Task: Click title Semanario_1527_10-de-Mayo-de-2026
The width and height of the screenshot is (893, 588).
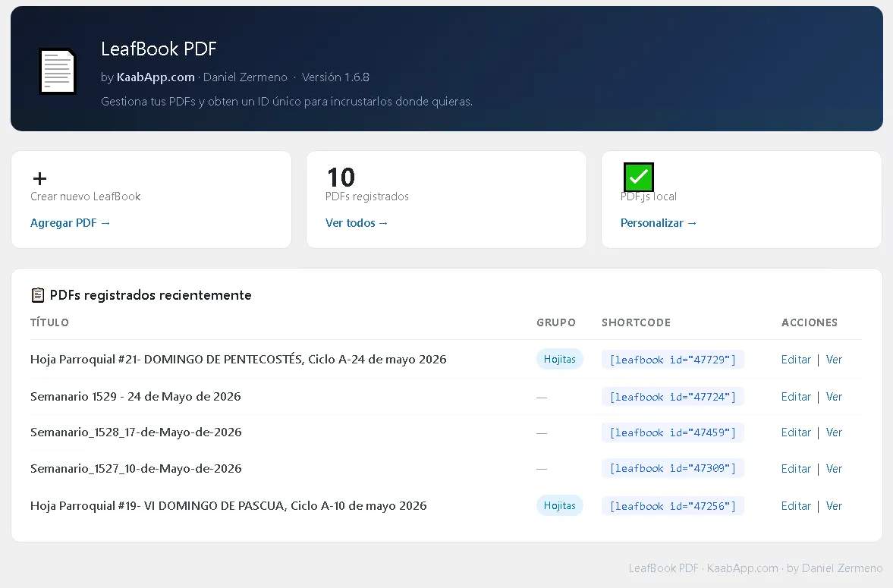Action: click(136, 468)
